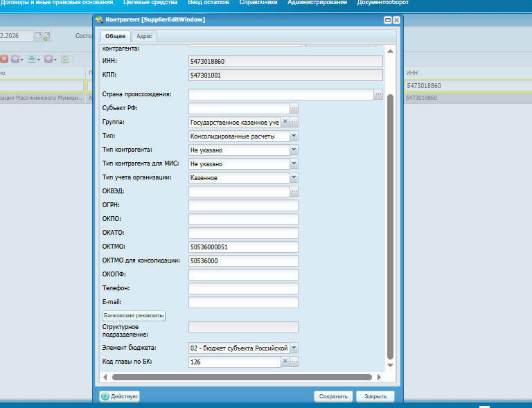The height and width of the screenshot is (408, 532).
Task: Click the ОКВЭД input field
Action: tap(239, 191)
